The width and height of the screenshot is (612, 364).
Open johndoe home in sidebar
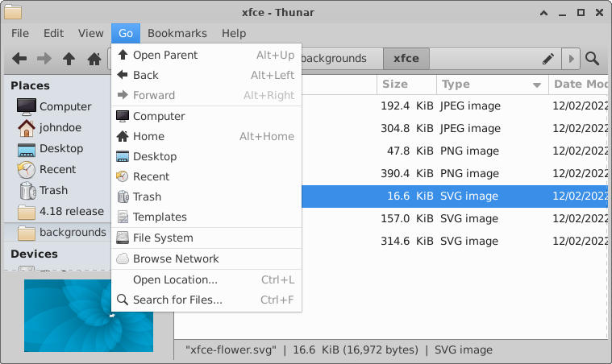click(x=57, y=127)
